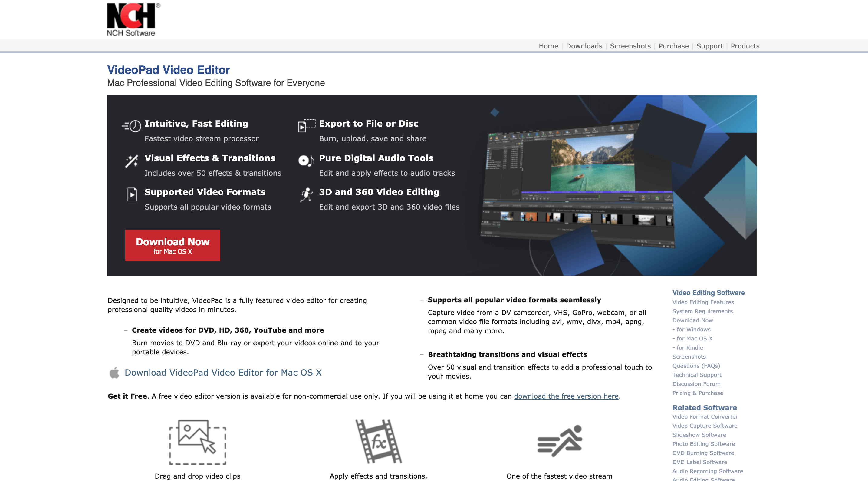Open the Downloads navigation item

pos(584,46)
